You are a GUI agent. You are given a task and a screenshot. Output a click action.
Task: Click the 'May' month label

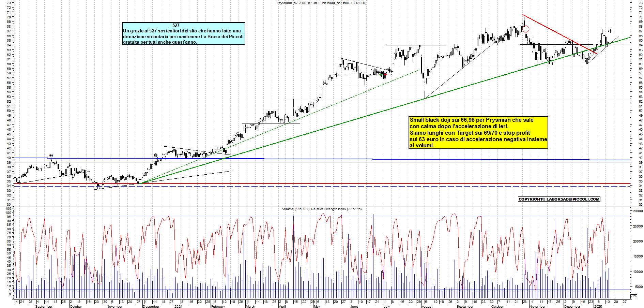[x=317, y=306]
